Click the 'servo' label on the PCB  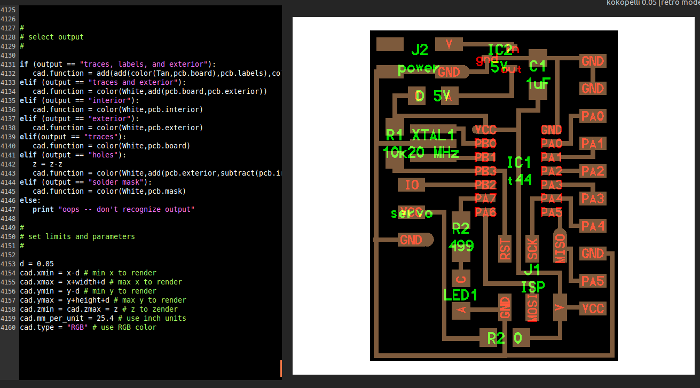coord(412,213)
